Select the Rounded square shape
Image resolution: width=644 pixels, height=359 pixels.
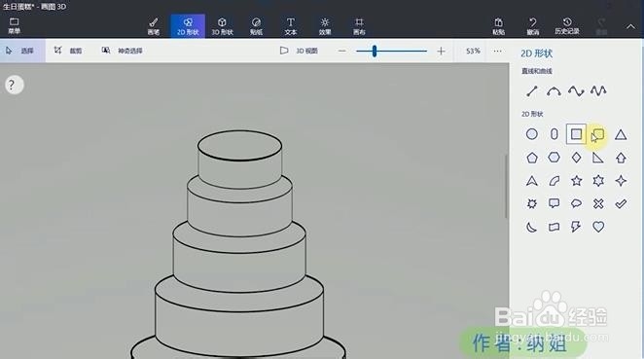click(x=598, y=134)
